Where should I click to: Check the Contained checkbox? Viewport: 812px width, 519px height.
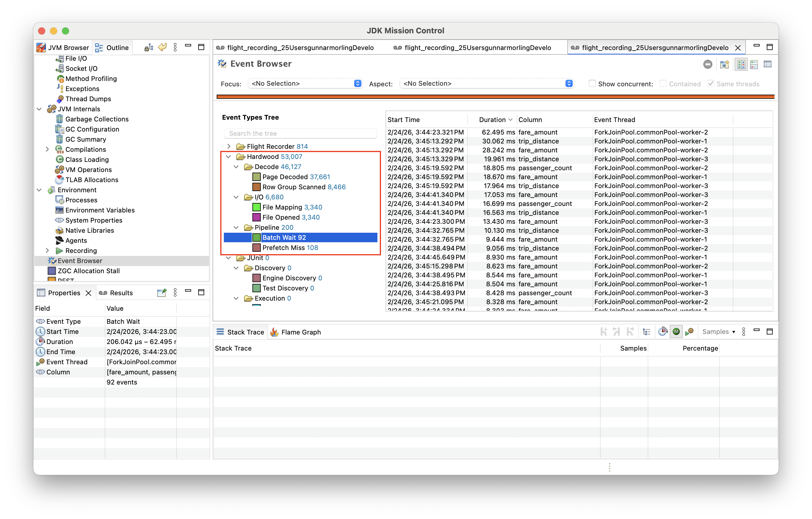pyautogui.click(x=663, y=83)
